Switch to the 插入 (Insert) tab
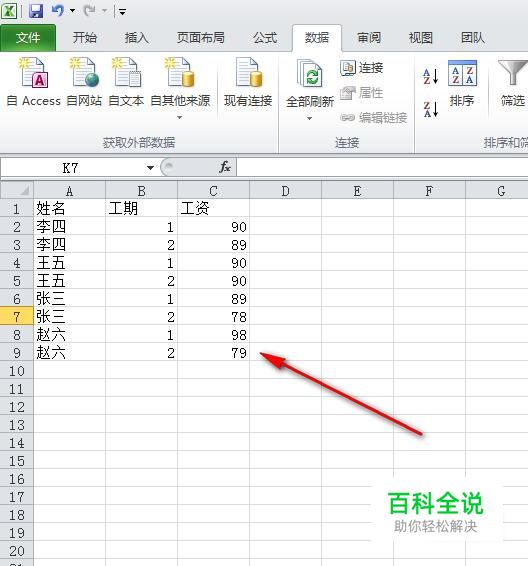 click(x=137, y=38)
